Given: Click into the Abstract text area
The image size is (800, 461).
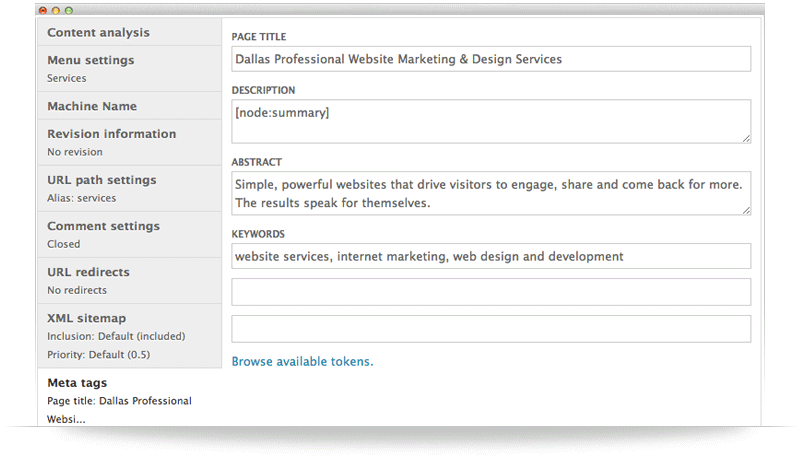Looking at the screenshot, I should 491,193.
